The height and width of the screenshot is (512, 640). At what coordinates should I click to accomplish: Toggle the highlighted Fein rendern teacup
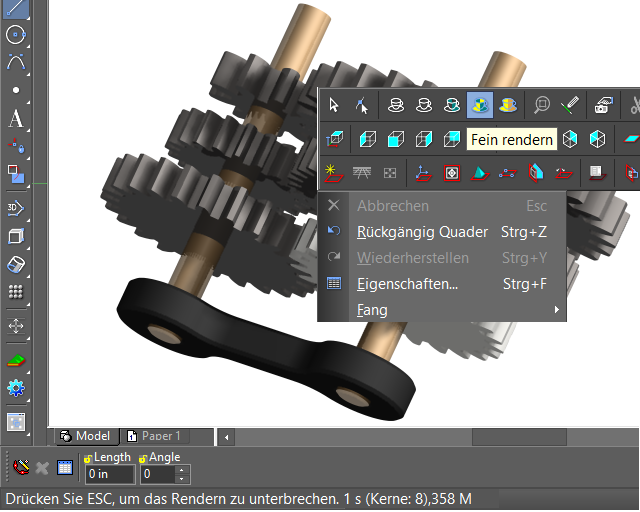coord(480,105)
